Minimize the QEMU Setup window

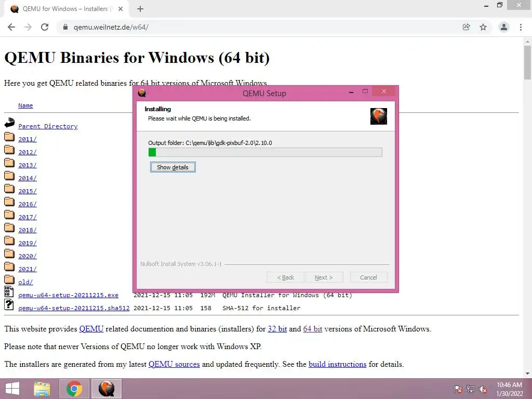point(351,91)
